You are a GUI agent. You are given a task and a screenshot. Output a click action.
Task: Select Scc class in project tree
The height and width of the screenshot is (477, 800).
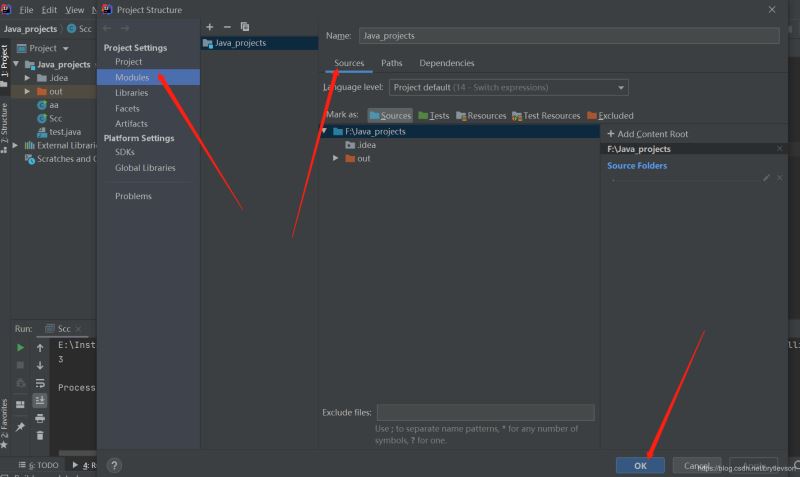click(x=49, y=118)
